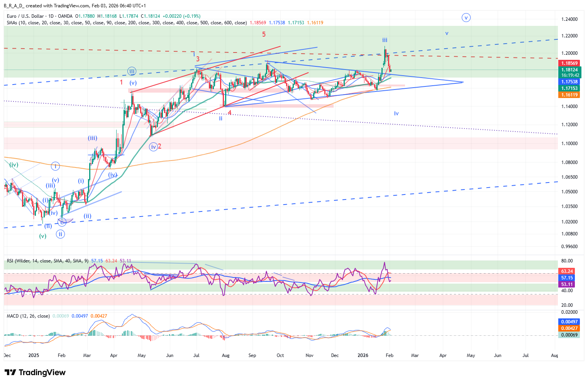Select the red 1.18569 price axis label
588x384 pixels.
click(x=569, y=63)
